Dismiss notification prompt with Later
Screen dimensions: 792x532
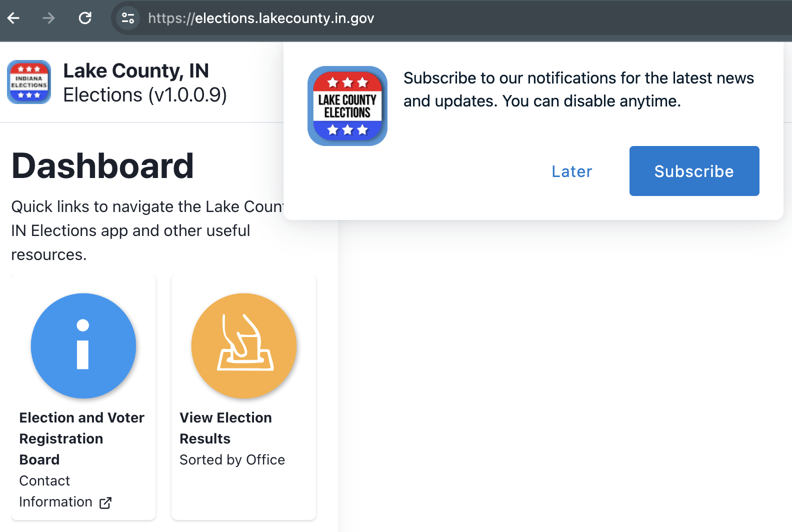click(x=571, y=171)
